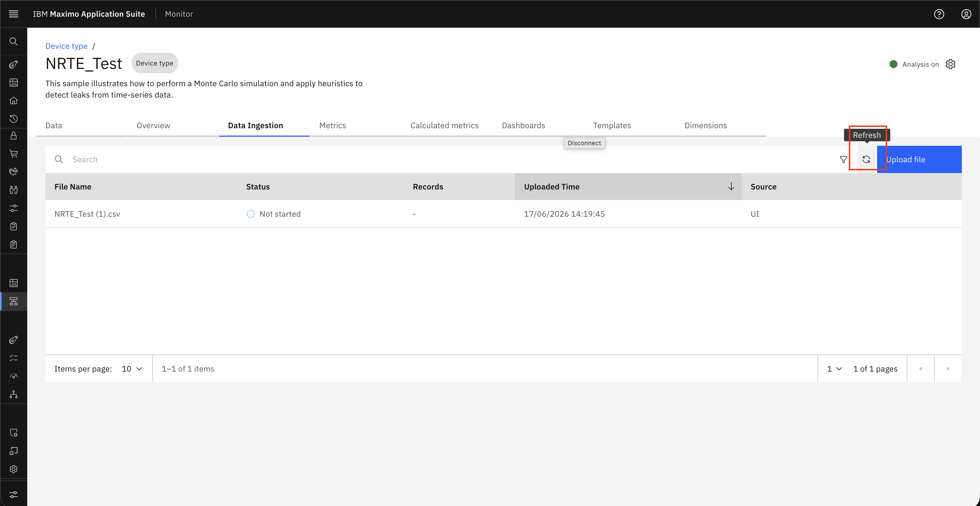The height and width of the screenshot is (506, 980).
Task: Click the previous page arrow button
Action: click(x=921, y=369)
